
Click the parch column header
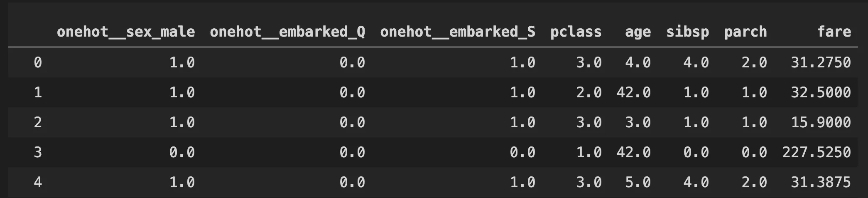click(x=745, y=32)
